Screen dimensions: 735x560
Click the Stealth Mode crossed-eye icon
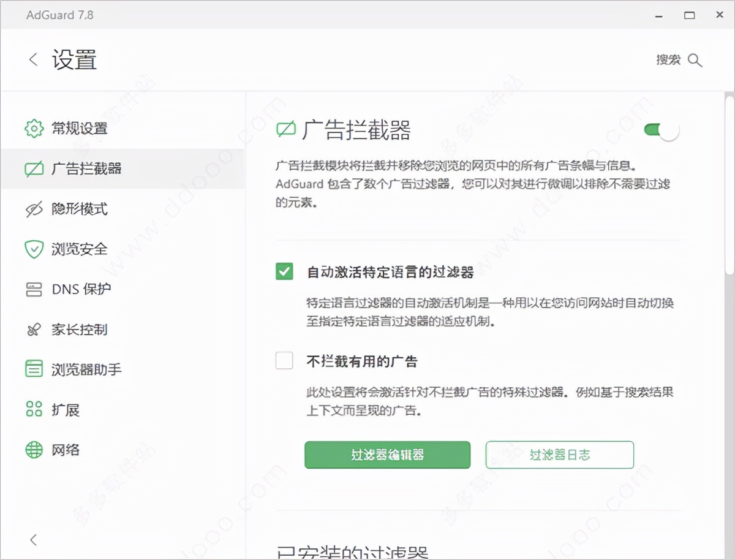click(34, 209)
